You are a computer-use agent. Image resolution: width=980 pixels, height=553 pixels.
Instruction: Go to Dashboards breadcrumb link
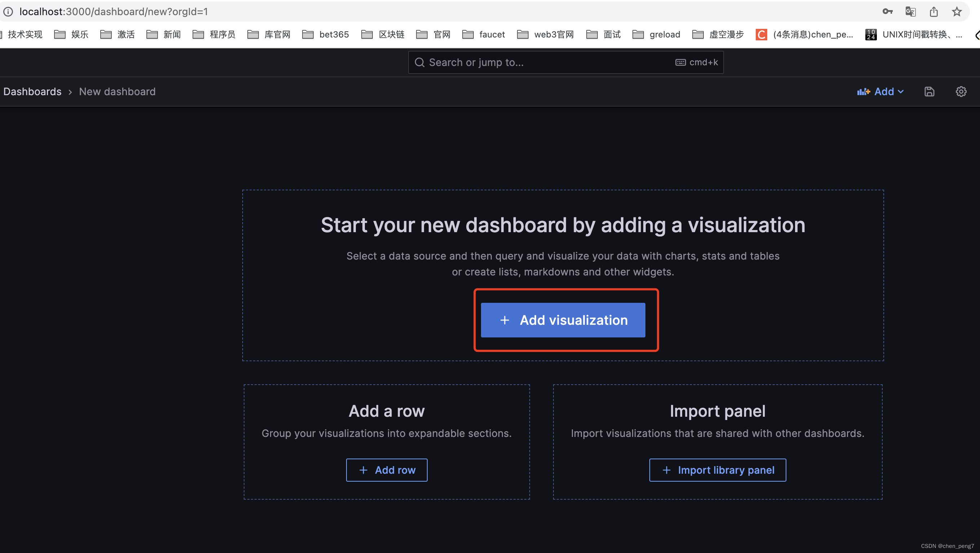(x=32, y=91)
